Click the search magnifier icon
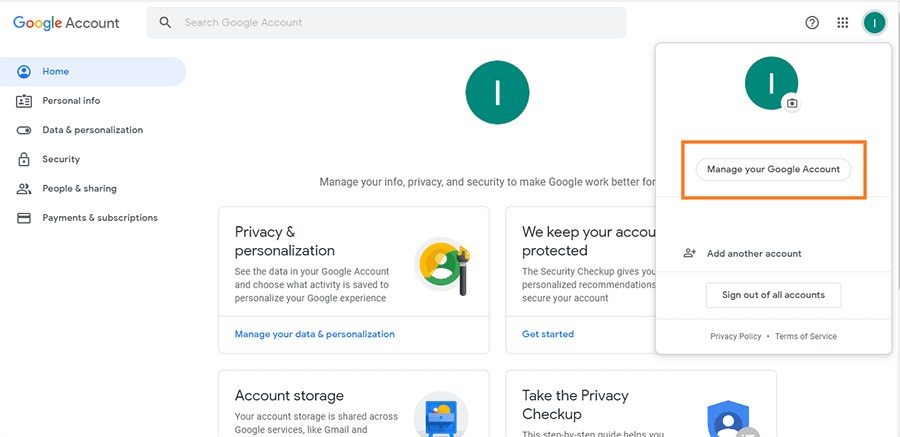The width and height of the screenshot is (900, 437). coord(165,22)
